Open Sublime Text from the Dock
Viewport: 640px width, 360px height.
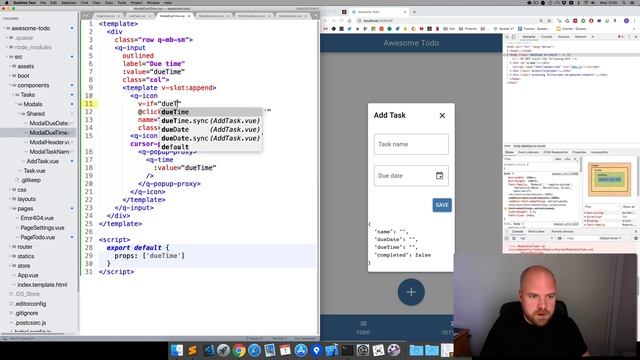(x=193, y=350)
